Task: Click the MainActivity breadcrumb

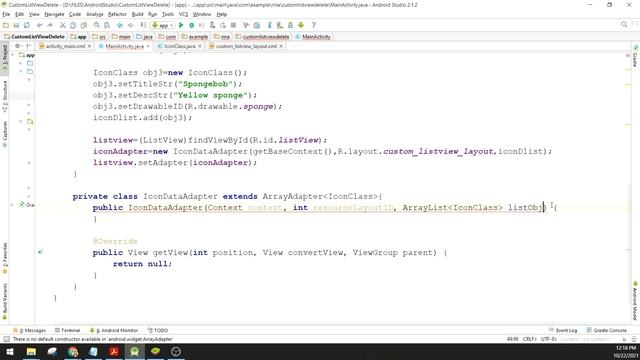Action: click(313, 37)
